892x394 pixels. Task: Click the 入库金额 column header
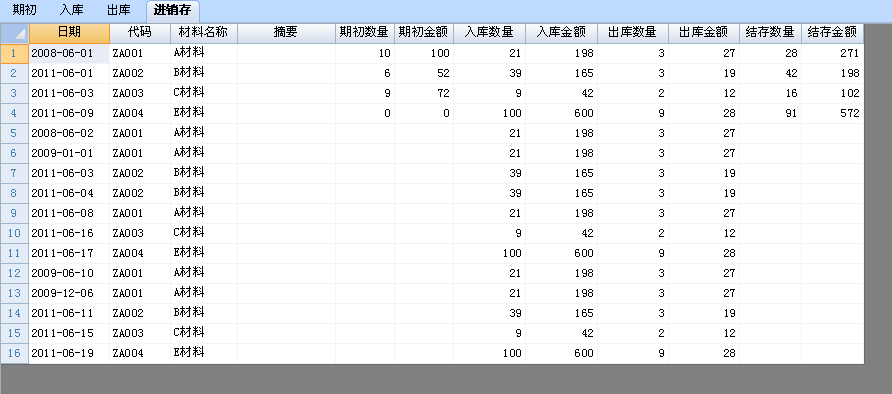(561, 34)
